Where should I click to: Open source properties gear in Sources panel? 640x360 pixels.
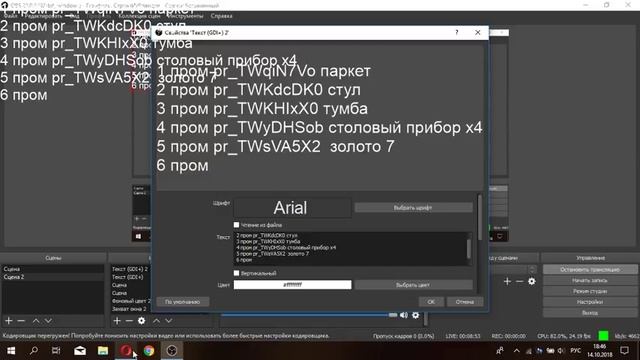142,321
